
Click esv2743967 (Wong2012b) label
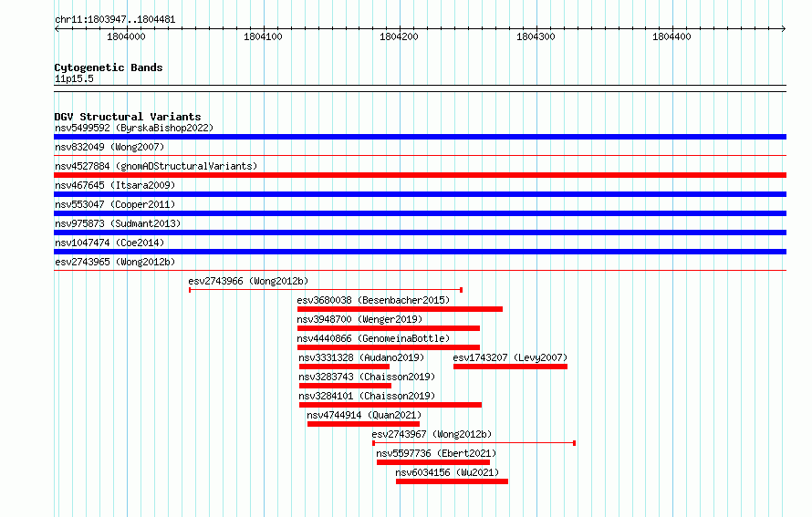point(432,434)
